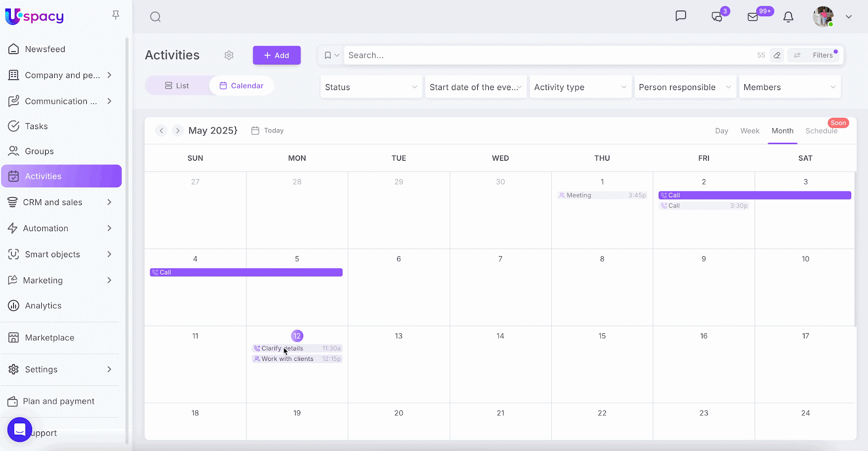
Task: Expand the Status dropdown
Action: [371, 87]
